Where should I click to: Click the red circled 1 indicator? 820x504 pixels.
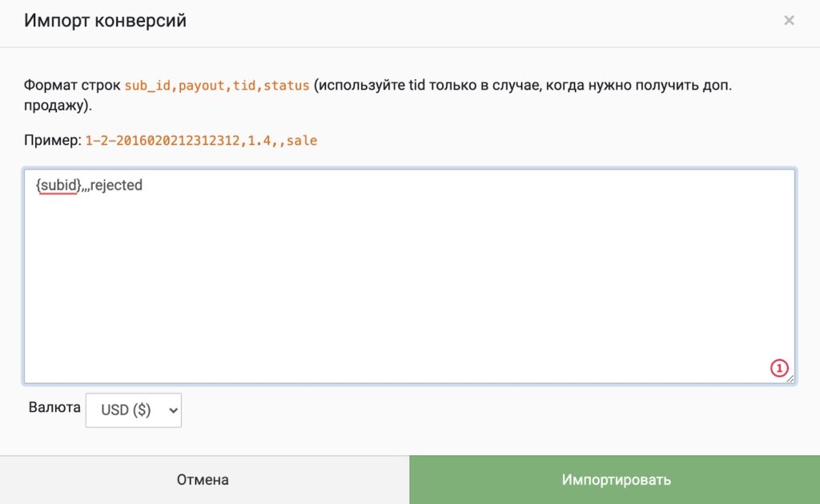(x=778, y=368)
